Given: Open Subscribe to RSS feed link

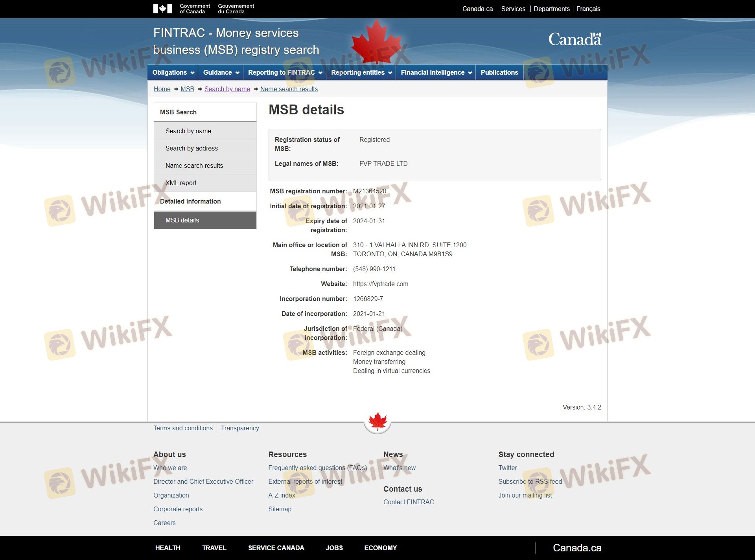Looking at the screenshot, I should click(530, 481).
